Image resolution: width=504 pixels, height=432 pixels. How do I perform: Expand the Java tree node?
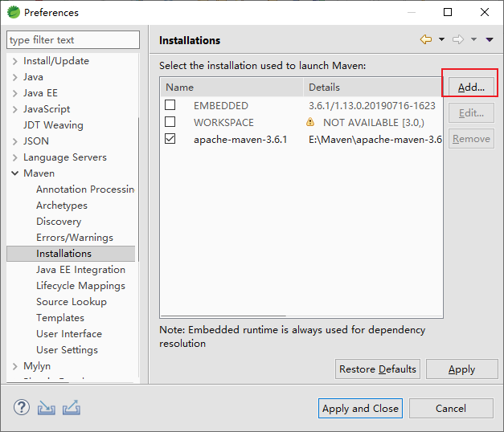pyautogui.click(x=14, y=77)
